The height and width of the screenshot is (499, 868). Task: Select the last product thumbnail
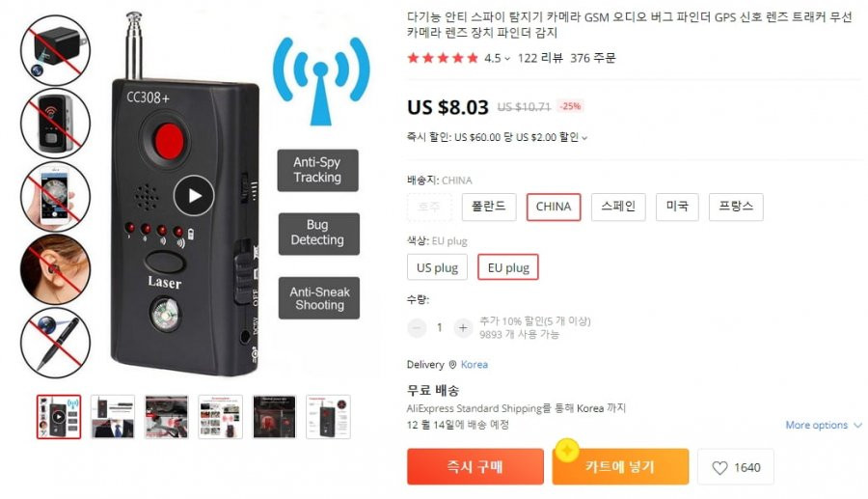328,417
